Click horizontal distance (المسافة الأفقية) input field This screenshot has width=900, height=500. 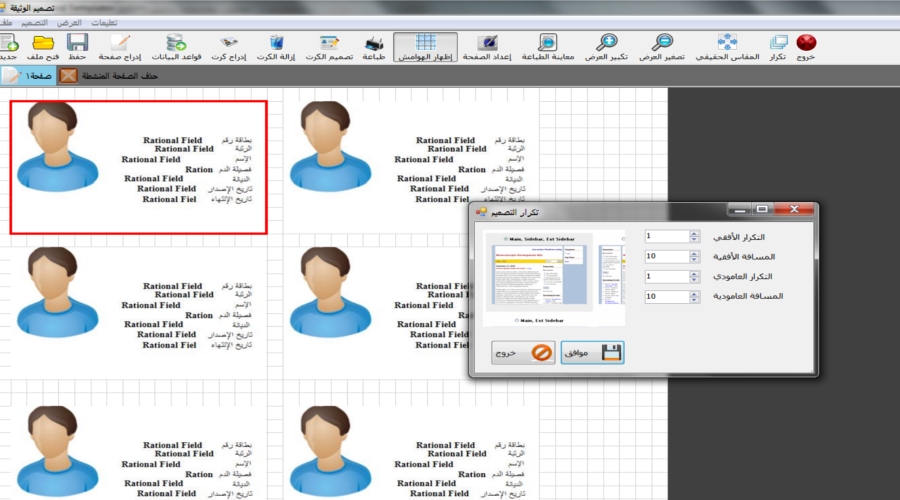(665, 257)
